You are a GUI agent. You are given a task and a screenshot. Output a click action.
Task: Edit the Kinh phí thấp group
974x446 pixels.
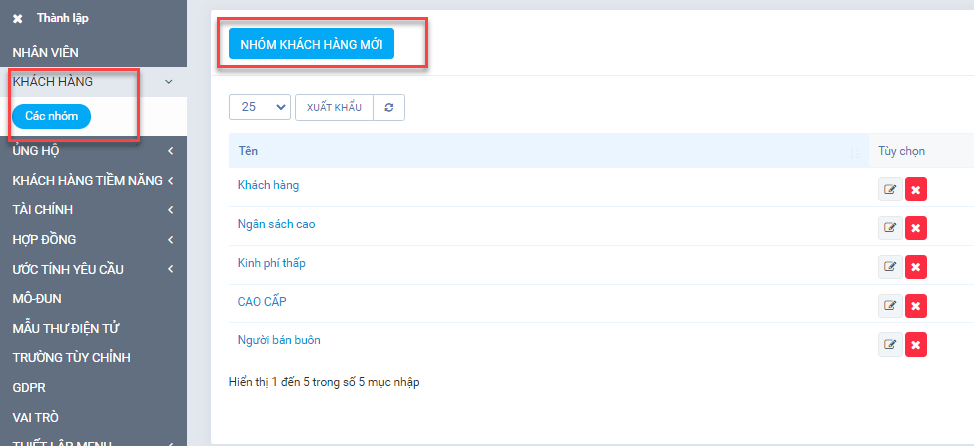click(889, 267)
